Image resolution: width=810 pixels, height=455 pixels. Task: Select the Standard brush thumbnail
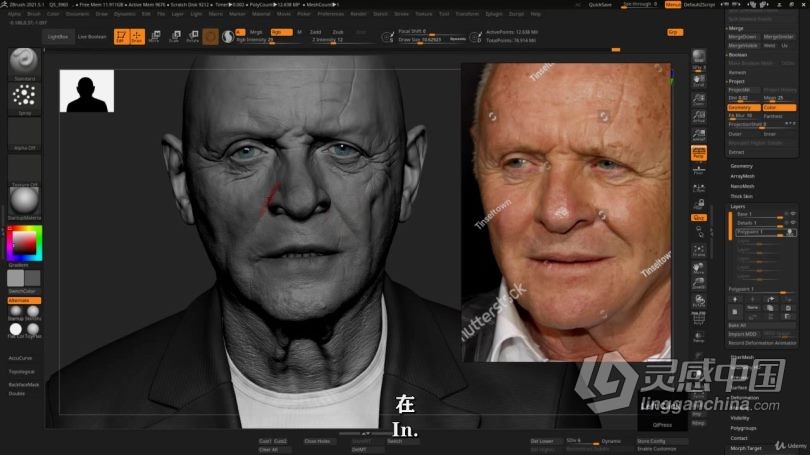pyautogui.click(x=24, y=62)
